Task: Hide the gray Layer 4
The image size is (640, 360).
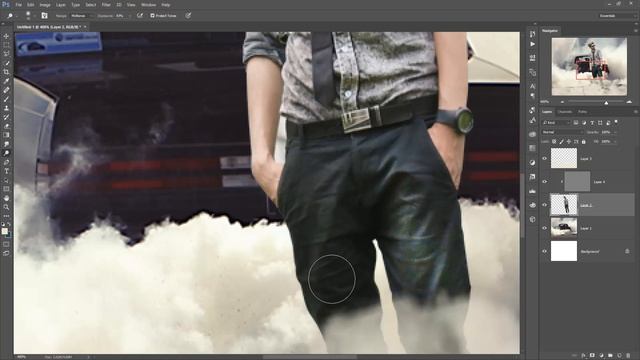Action: tap(544, 182)
